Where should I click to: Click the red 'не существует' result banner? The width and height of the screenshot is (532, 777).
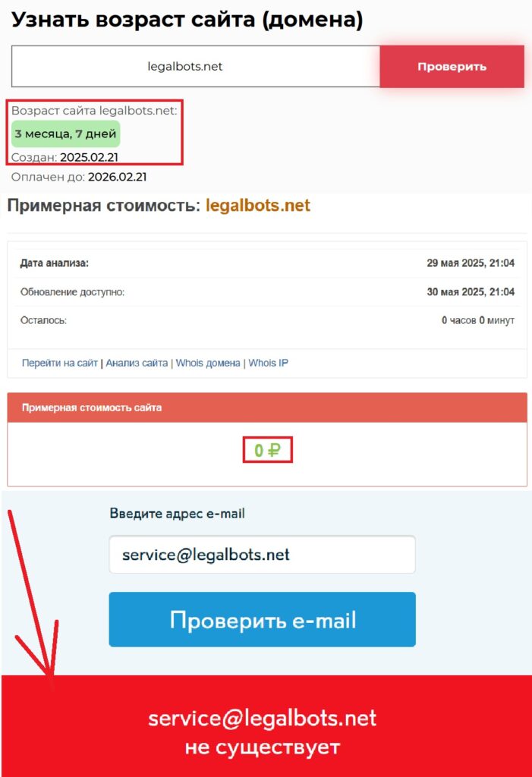point(266,726)
